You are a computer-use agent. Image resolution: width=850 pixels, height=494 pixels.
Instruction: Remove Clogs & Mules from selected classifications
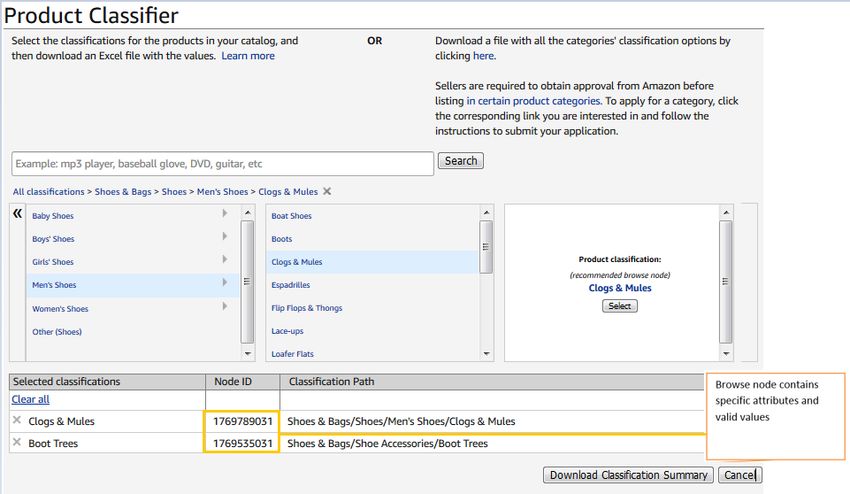click(17, 420)
